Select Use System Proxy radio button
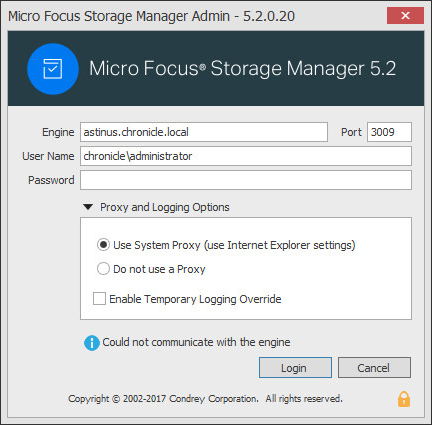The width and height of the screenshot is (432, 425). [x=103, y=245]
